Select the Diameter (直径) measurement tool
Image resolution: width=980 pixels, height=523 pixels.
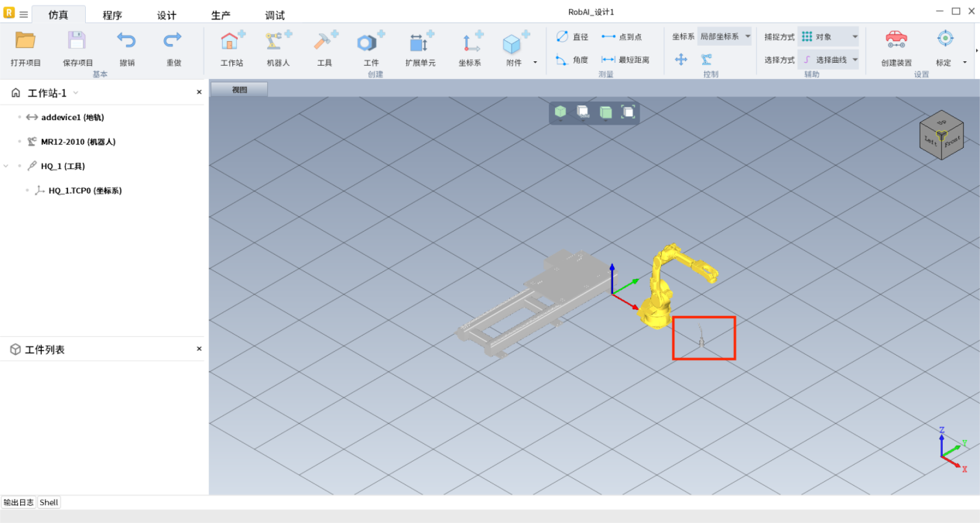click(572, 36)
